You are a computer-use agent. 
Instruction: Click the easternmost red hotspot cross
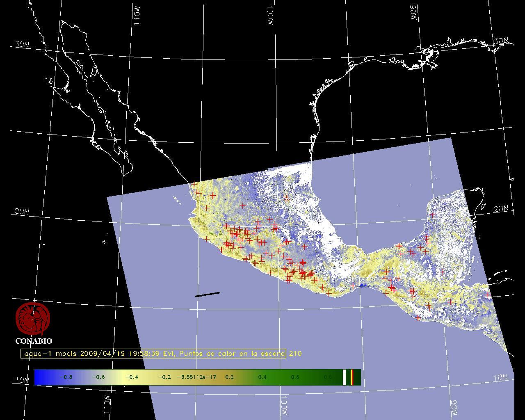(488, 294)
